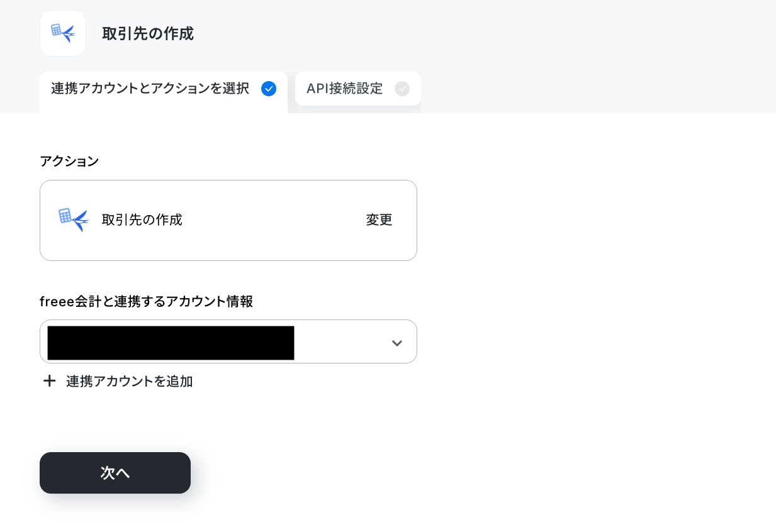
Task: Click the 次へ button
Action: click(115, 473)
